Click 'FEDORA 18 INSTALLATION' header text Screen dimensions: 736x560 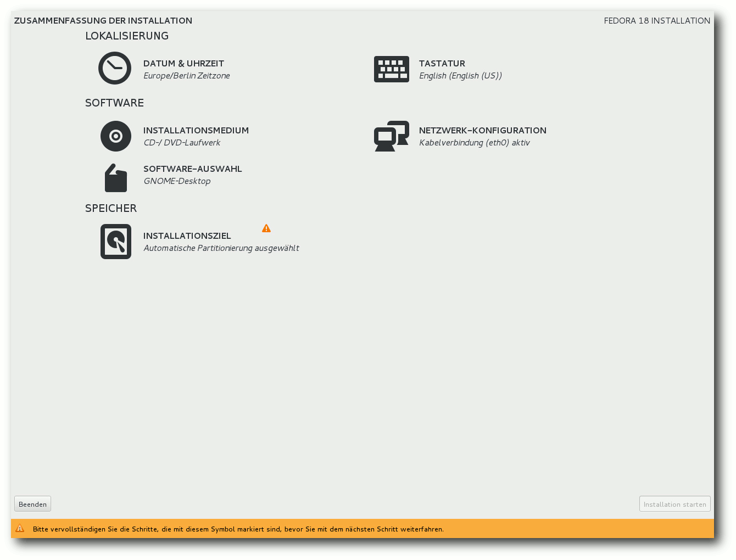pyautogui.click(x=657, y=21)
